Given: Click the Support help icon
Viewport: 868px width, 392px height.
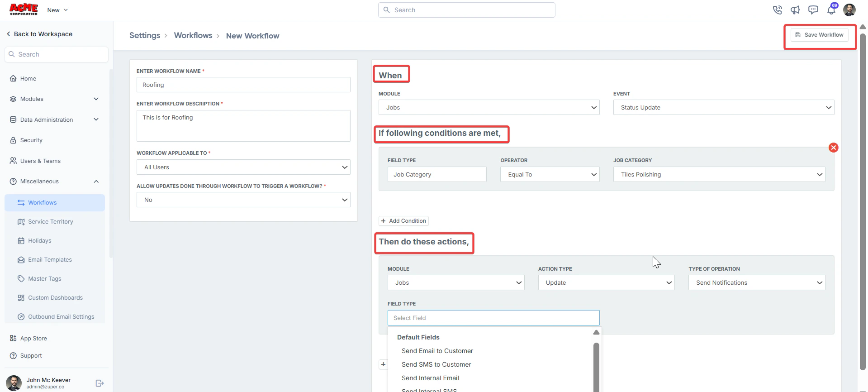Looking at the screenshot, I should tap(13, 356).
